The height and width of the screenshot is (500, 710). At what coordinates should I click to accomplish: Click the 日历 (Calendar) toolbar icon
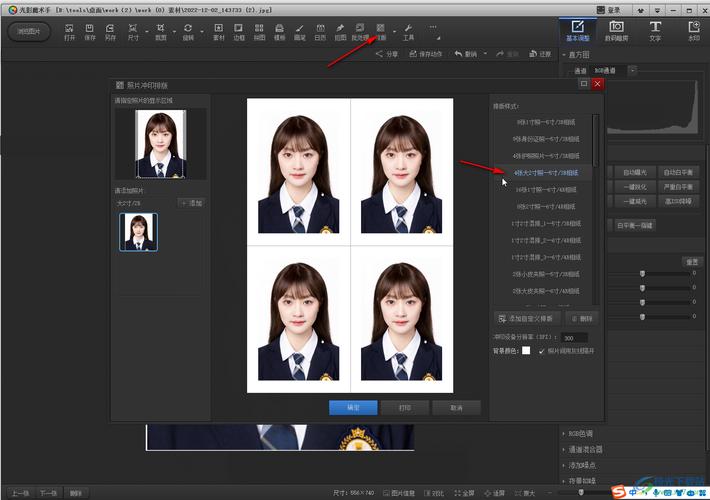(320, 31)
